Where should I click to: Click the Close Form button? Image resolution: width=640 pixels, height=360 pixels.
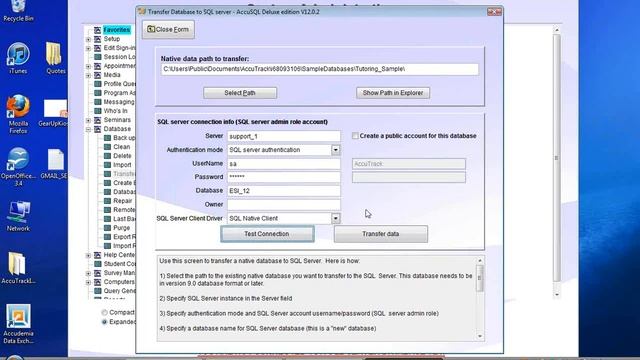pyautogui.click(x=168, y=29)
